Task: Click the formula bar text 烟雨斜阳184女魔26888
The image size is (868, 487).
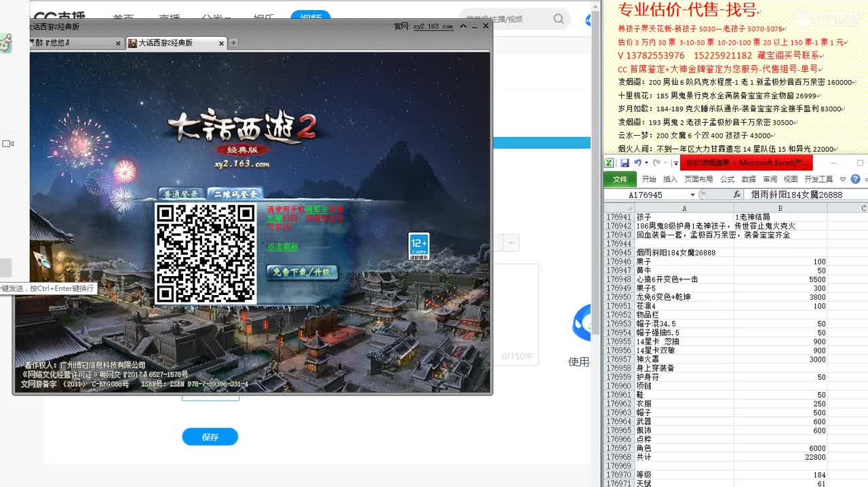Action: [797, 195]
